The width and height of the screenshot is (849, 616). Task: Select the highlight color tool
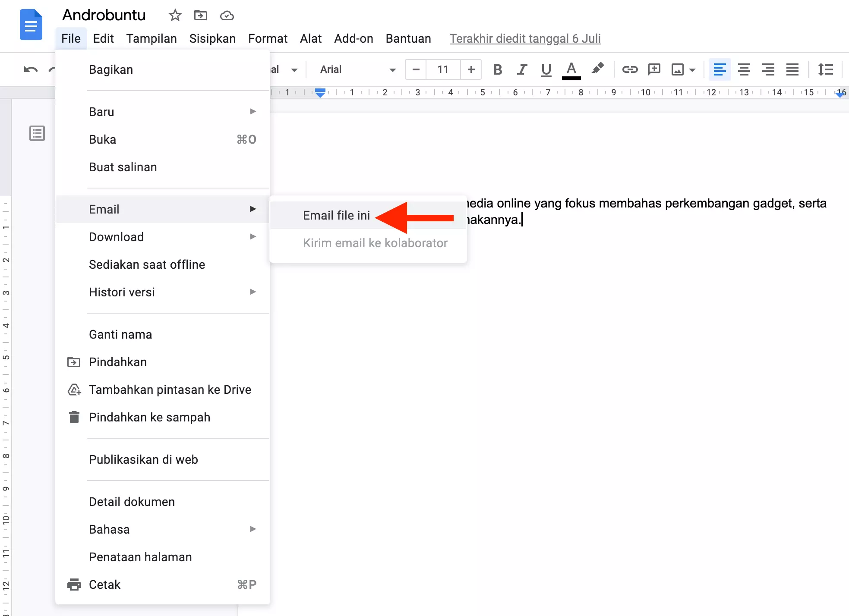click(x=597, y=69)
